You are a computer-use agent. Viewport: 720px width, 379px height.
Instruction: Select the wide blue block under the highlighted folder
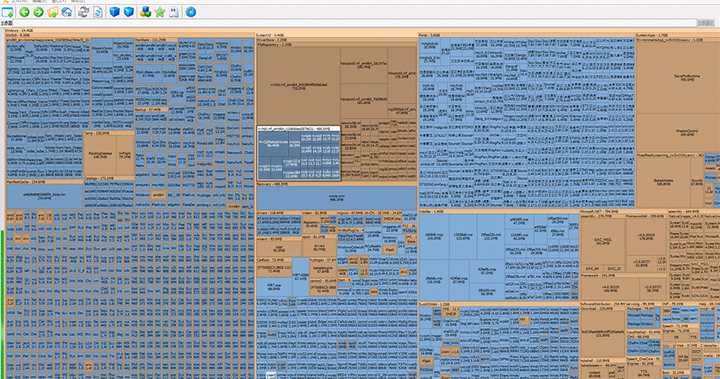pyautogui.click(x=336, y=198)
